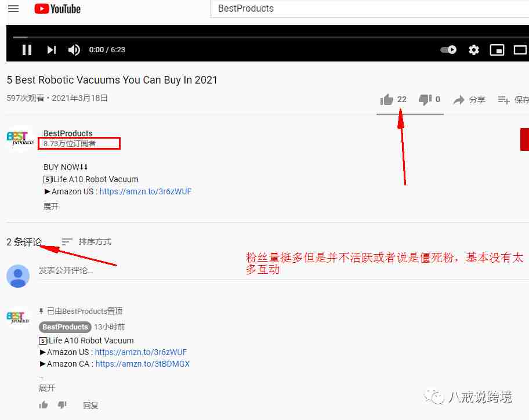Click the BestProducts author badge in comment
The image size is (529, 420).
[x=65, y=327]
